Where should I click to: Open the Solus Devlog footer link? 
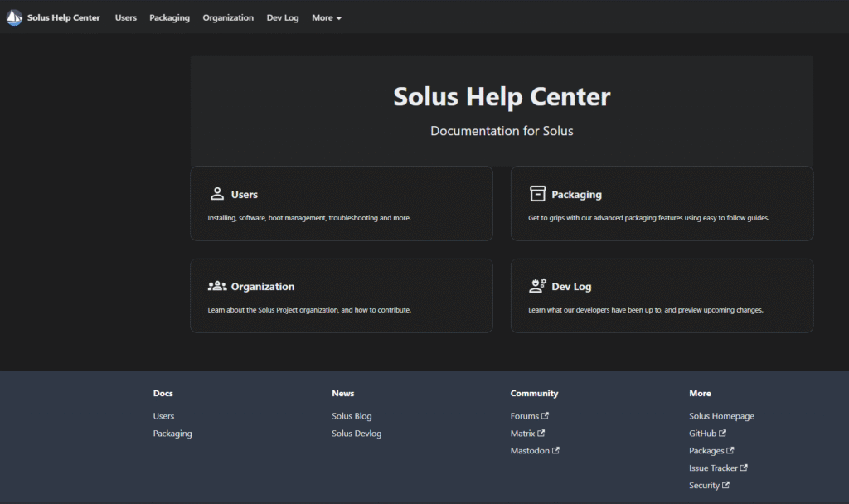click(357, 434)
